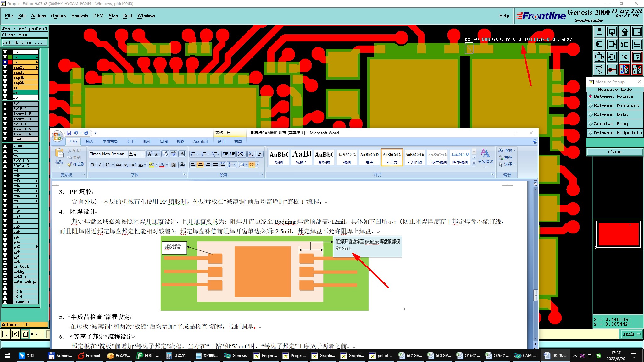Image resolution: width=644 pixels, height=362 pixels.
Task: Click the Bold button in Word ribbon
Action: [92, 165]
